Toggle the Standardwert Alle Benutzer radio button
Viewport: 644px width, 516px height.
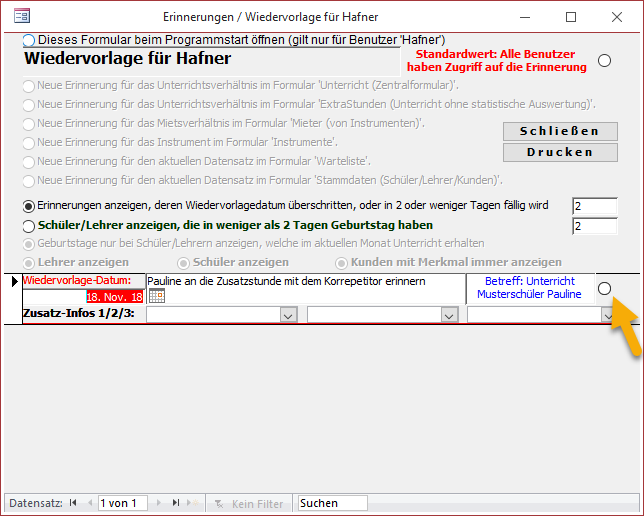(x=604, y=60)
